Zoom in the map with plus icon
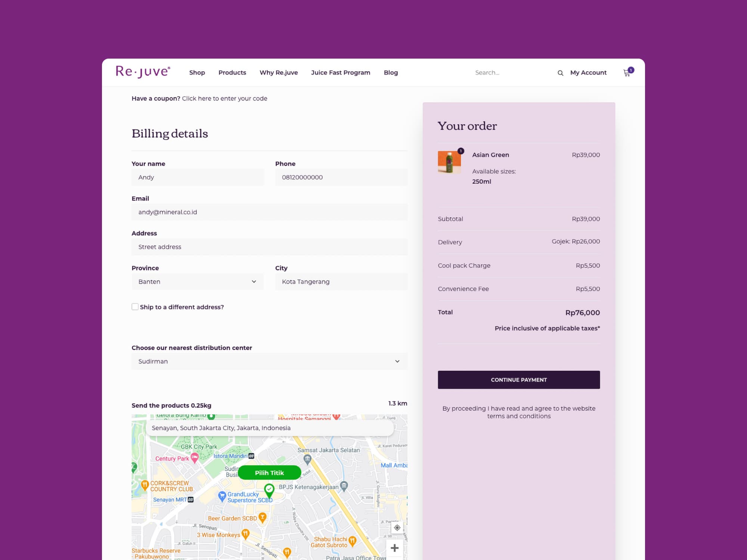Screen dimensions: 747x560 coord(394,548)
